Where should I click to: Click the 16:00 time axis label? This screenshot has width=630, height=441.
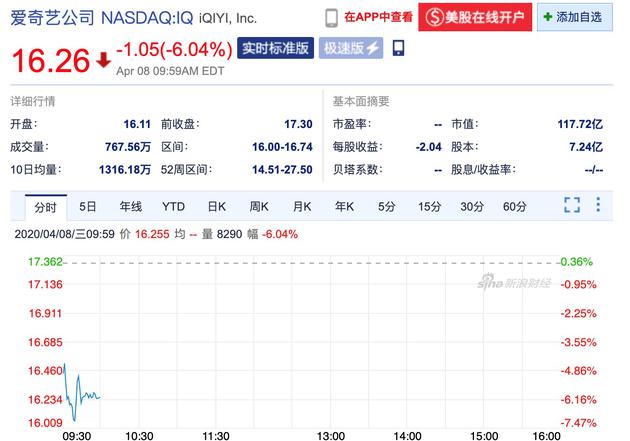(x=546, y=436)
